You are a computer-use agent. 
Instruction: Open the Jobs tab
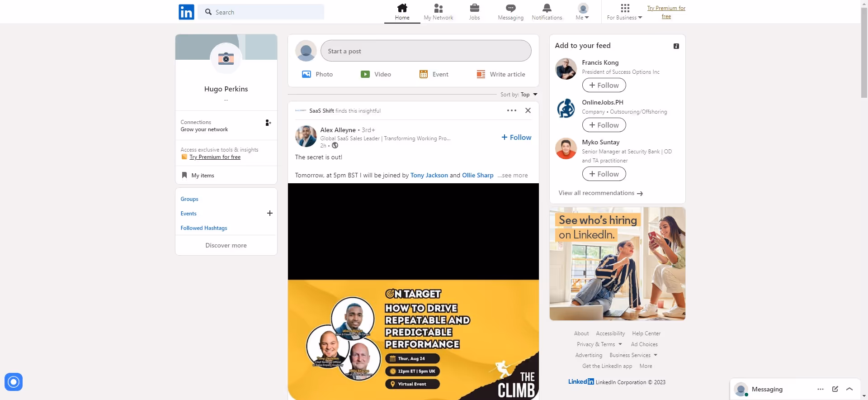[x=474, y=12]
